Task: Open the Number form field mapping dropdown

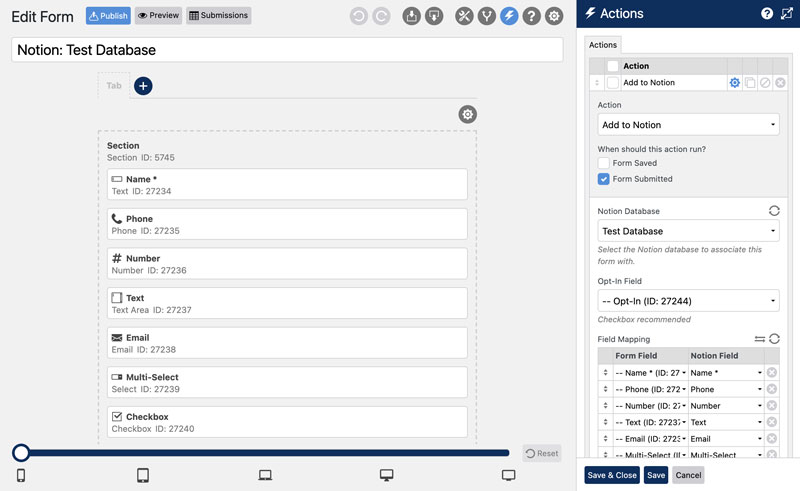Action: tap(651, 406)
